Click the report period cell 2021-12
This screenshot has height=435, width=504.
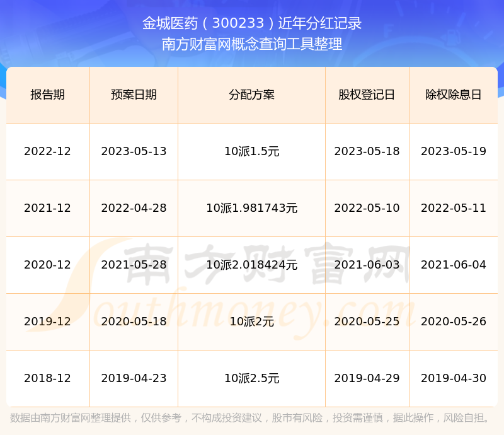tap(48, 208)
